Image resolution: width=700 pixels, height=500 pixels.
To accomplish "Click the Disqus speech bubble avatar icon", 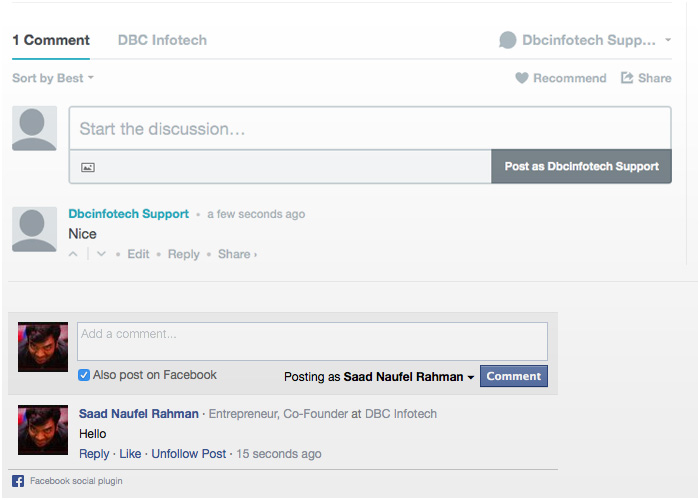I will tap(508, 40).
